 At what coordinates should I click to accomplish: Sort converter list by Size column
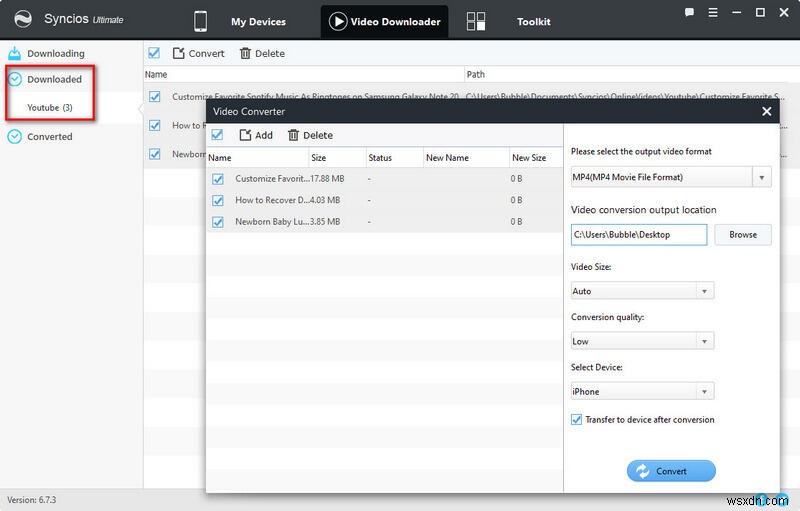[338, 158]
